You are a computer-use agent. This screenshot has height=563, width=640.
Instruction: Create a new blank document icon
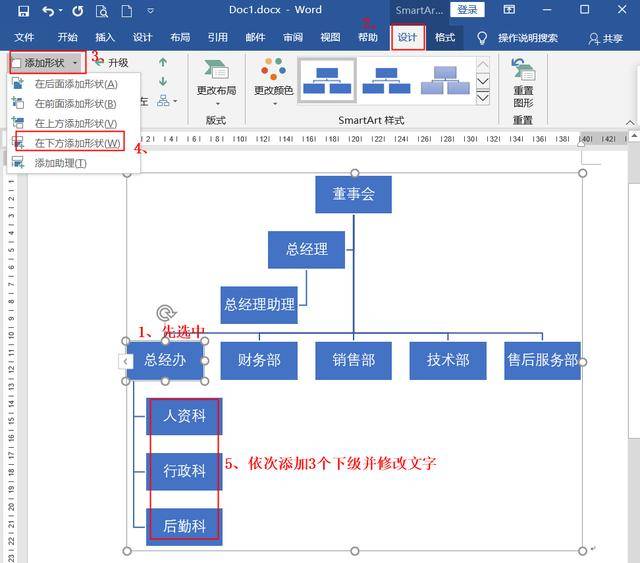tap(127, 11)
